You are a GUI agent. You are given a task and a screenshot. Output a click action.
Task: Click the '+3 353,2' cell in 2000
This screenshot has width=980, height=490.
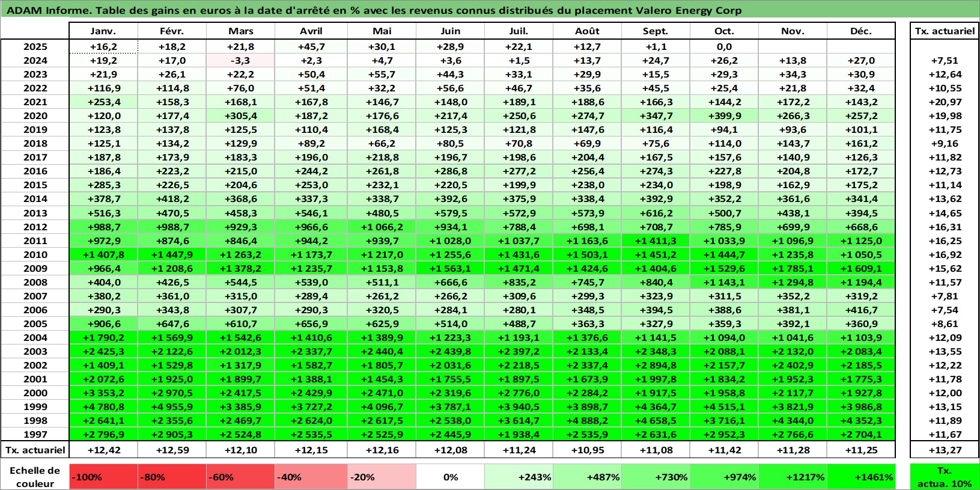[x=104, y=393]
